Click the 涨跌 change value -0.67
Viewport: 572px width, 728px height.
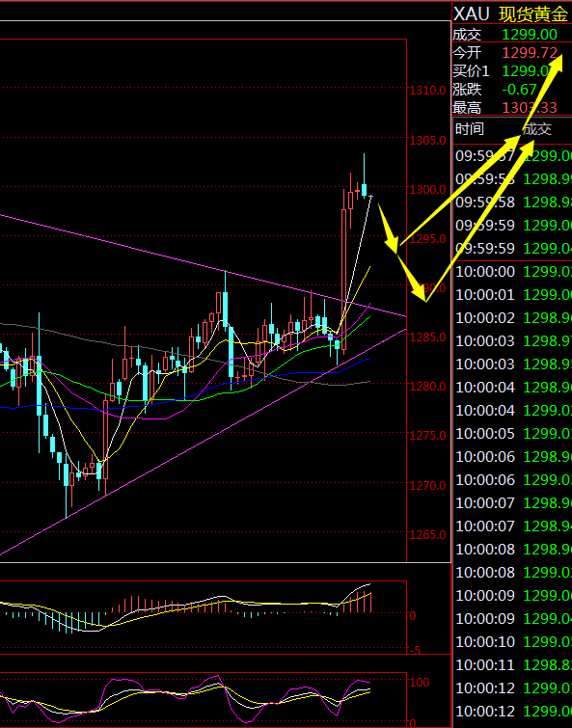coord(519,89)
